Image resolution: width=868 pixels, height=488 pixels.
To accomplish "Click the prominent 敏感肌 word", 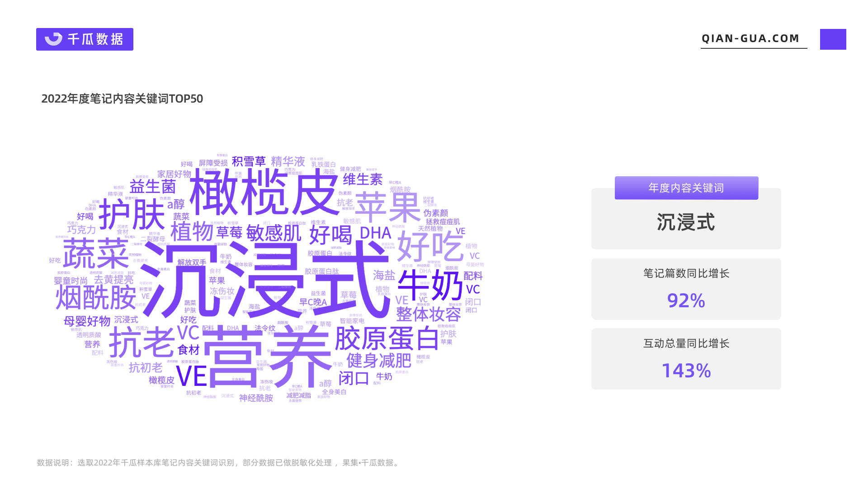I will pyautogui.click(x=274, y=233).
